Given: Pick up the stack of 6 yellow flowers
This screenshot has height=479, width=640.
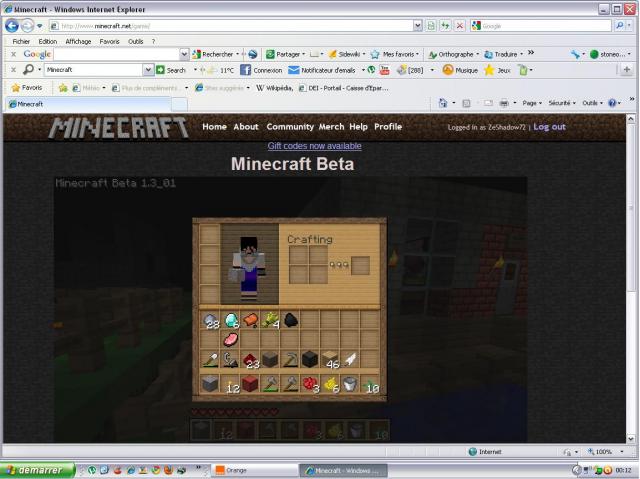Looking at the screenshot, I should tap(331, 385).
